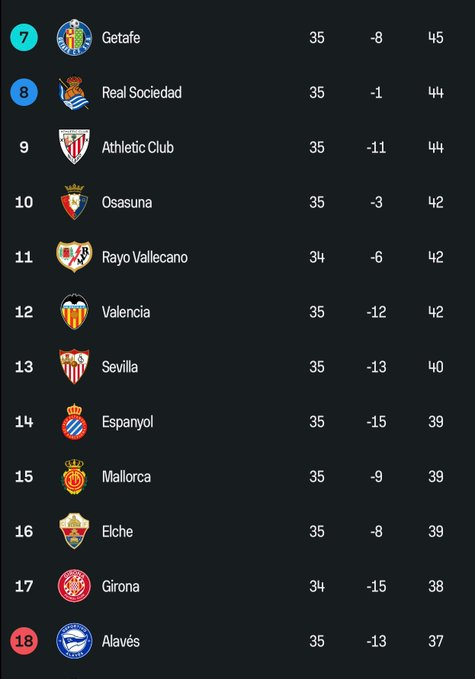475x679 pixels.
Task: Click the teal position 7 badge
Action: (x=24, y=38)
